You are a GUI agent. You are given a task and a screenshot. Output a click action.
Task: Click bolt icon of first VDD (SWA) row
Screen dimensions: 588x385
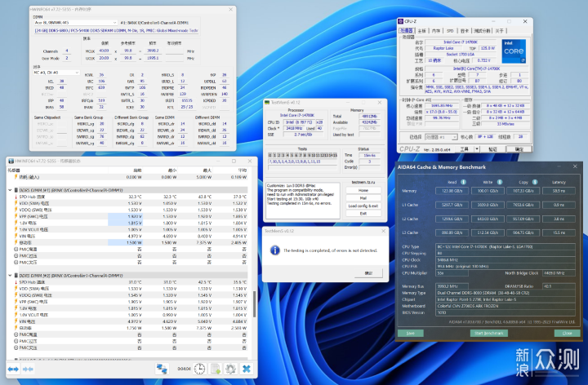click(x=16, y=203)
